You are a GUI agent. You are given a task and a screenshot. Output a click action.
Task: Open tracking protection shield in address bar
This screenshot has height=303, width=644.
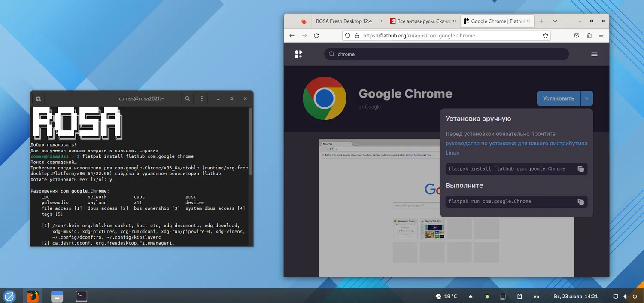(348, 36)
